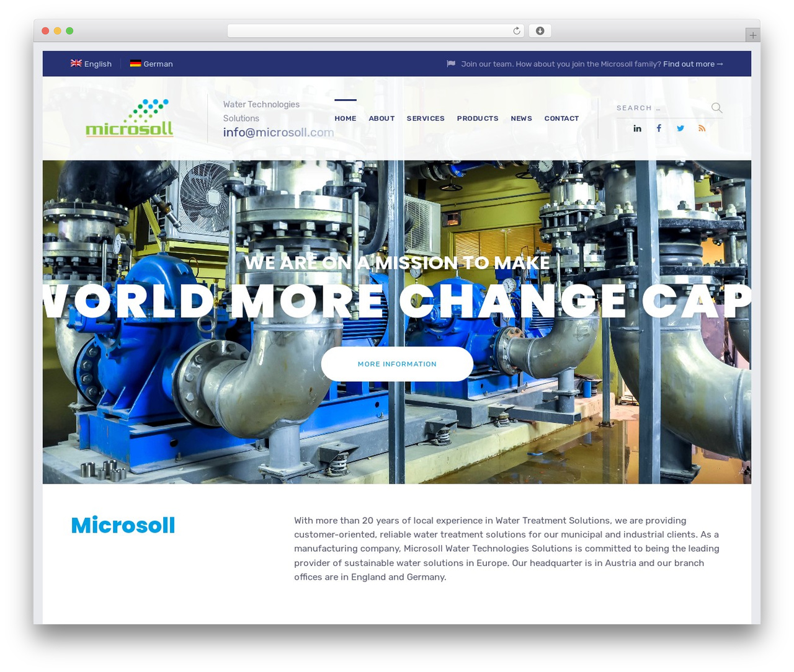Viewport: 794px width, 672px height.
Task: Click the flag icon beside Join our team
Action: 451,64
